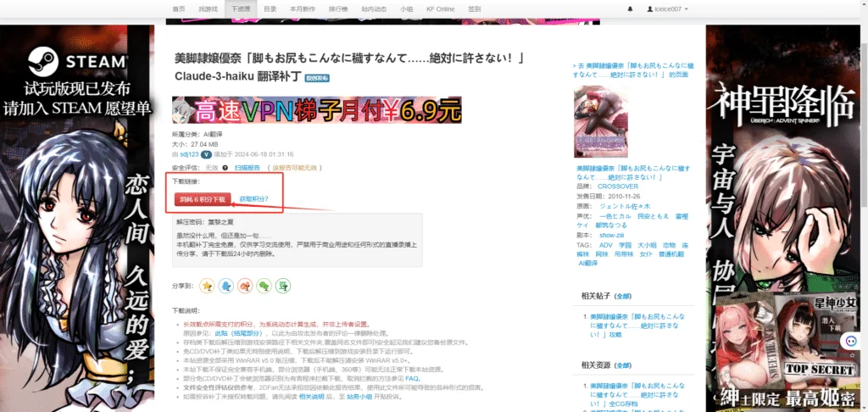The width and height of the screenshot is (868, 412).
Task: Click the 高速VPN banner advertisement
Action: pos(317,110)
